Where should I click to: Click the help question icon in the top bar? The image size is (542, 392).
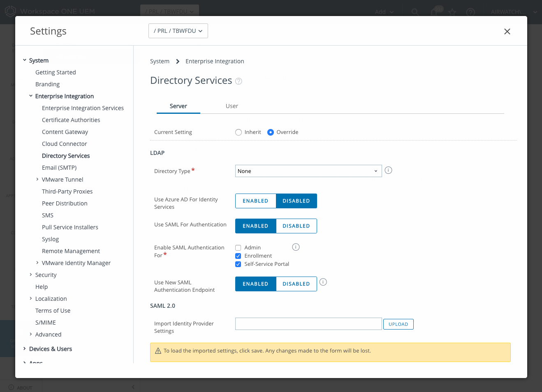(x=471, y=12)
